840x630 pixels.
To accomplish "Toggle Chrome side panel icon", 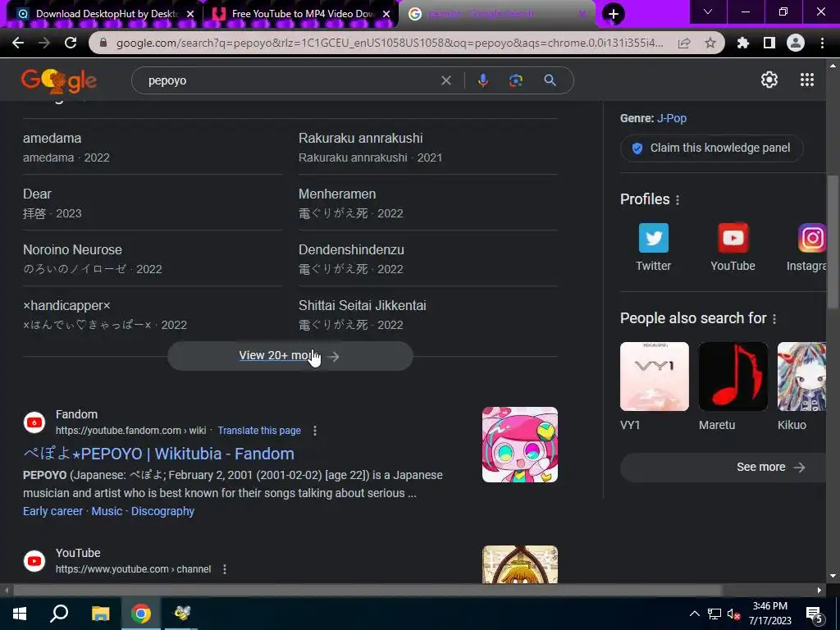I will pos(769,43).
